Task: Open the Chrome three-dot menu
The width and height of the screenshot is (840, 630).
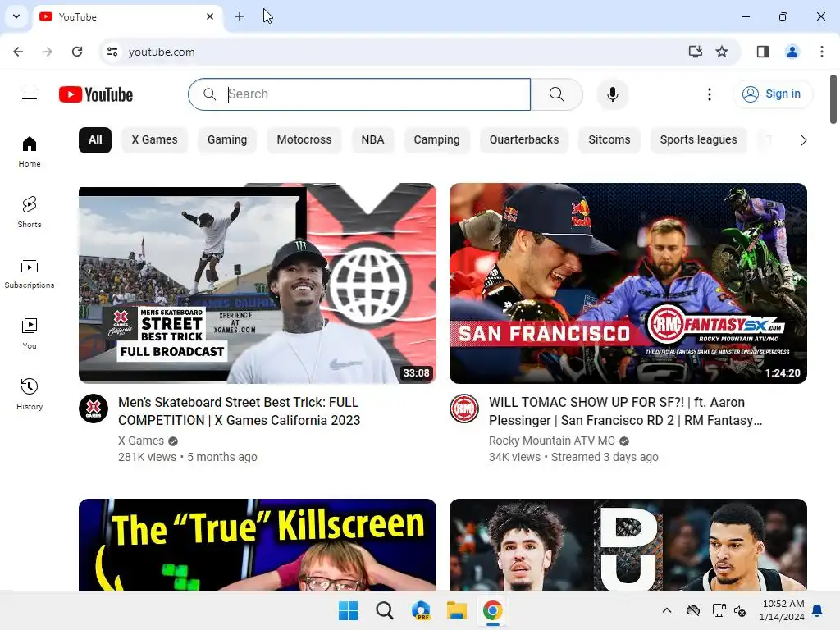Action: point(821,52)
